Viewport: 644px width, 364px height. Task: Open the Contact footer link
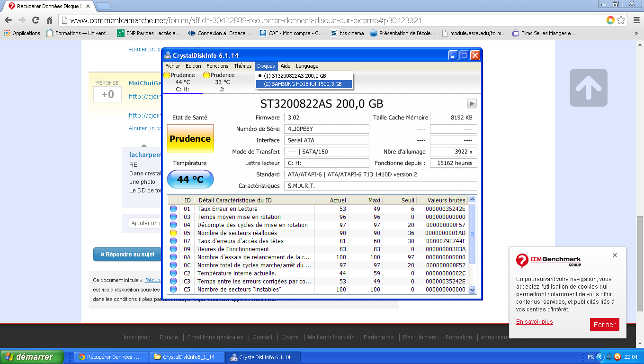(x=262, y=337)
